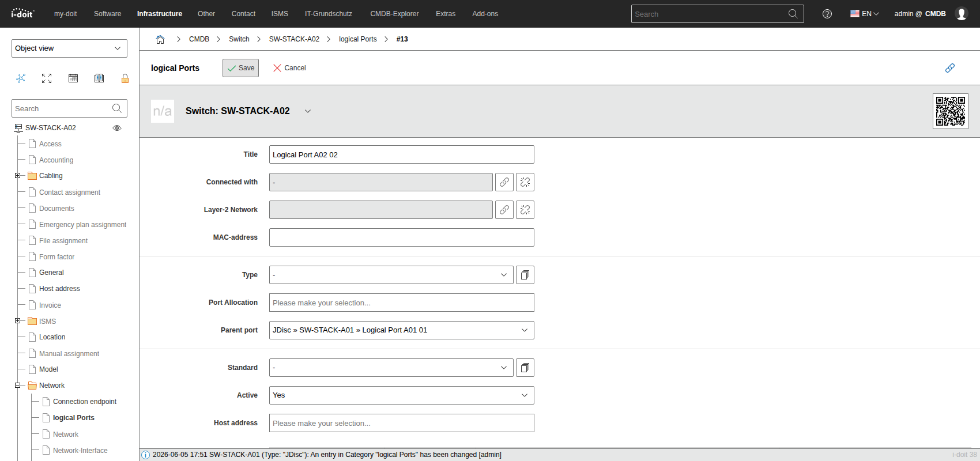Go to Switch breadcrumb
This screenshot has width=980, height=461.
tap(239, 39)
